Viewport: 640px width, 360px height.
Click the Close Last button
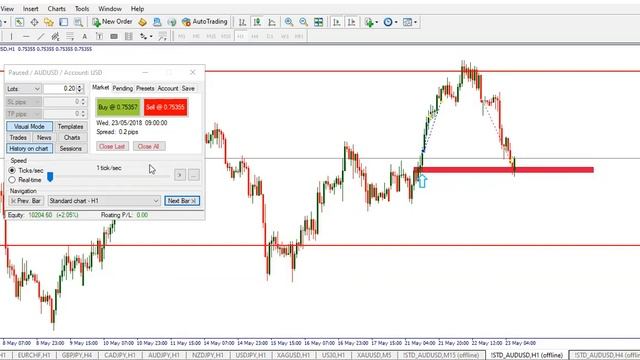coord(112,146)
